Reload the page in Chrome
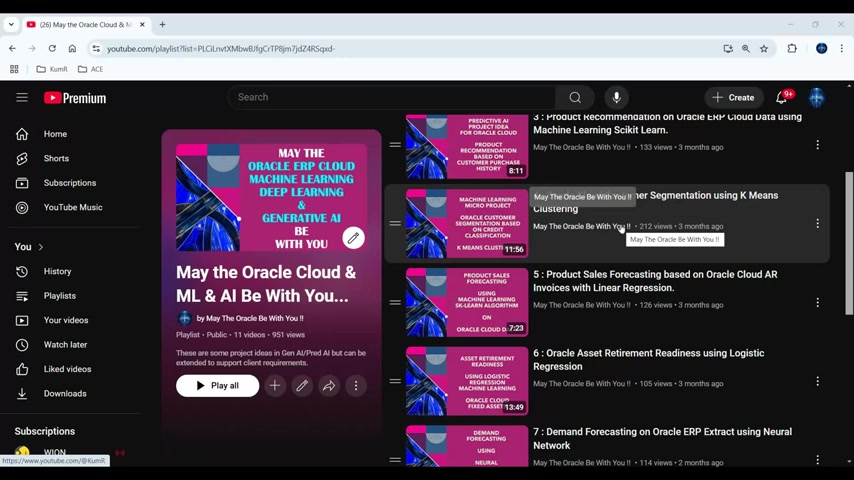 pyautogui.click(x=52, y=48)
